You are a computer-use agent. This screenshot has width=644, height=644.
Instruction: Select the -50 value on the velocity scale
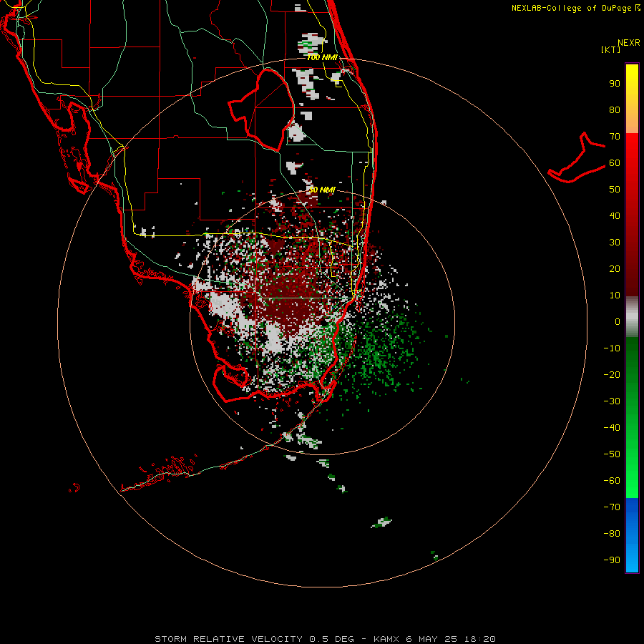[612, 454]
